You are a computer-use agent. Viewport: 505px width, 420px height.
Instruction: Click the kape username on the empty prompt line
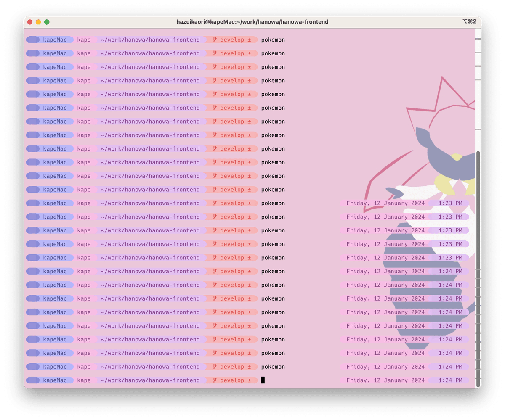coord(84,380)
